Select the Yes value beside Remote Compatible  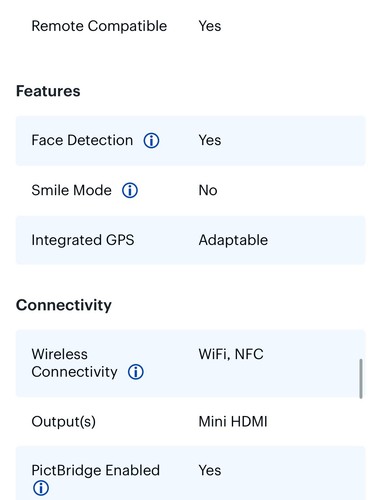tap(210, 26)
